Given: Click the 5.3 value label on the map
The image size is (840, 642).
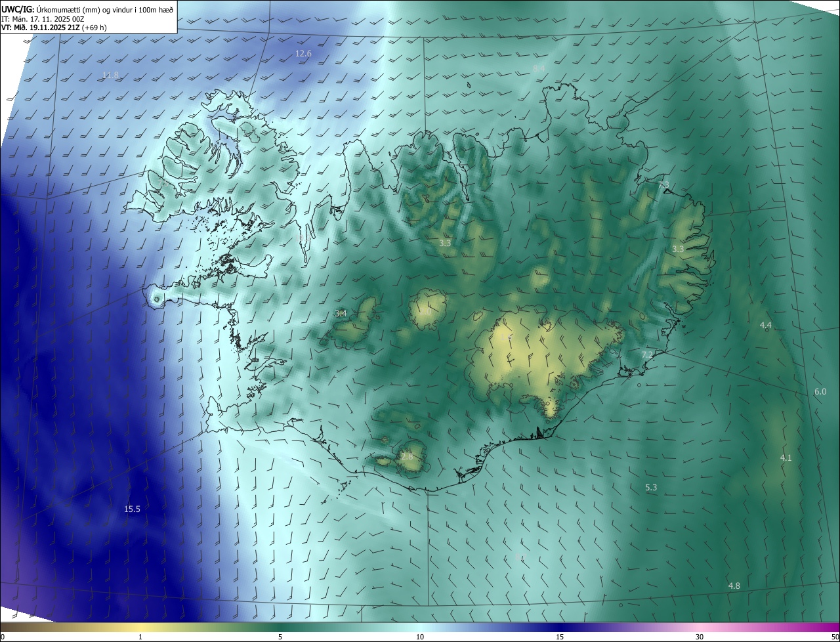Looking at the screenshot, I should coord(651,487).
